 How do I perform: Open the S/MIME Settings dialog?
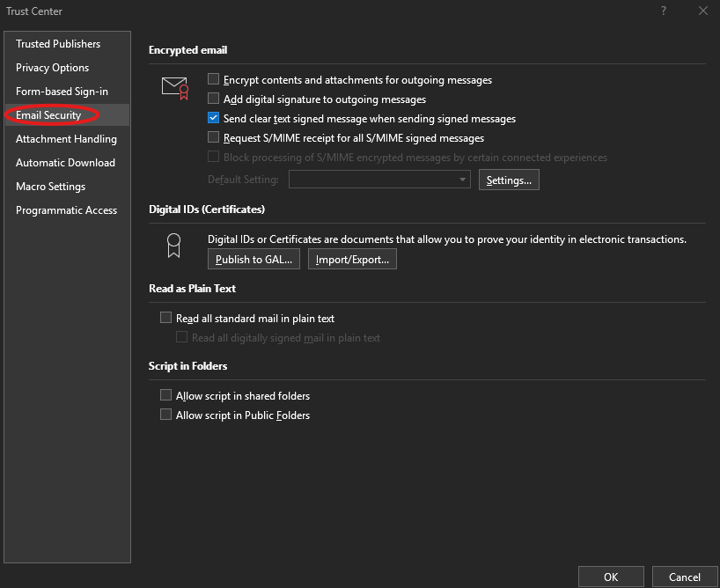[x=511, y=179]
